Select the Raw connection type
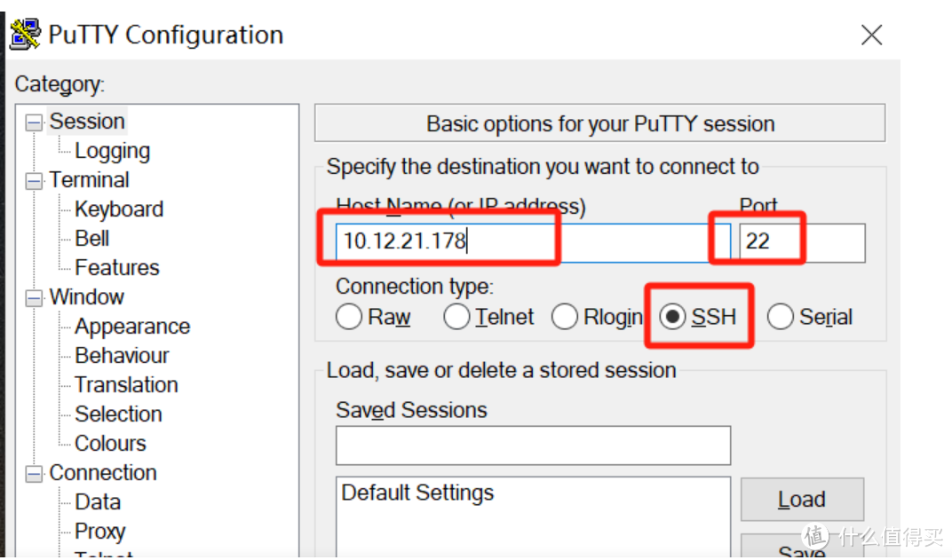 point(349,317)
